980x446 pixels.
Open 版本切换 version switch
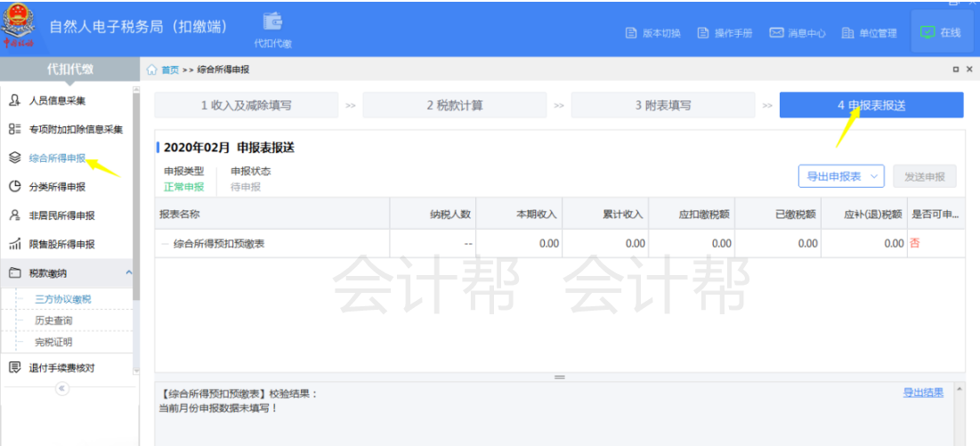[x=654, y=33]
